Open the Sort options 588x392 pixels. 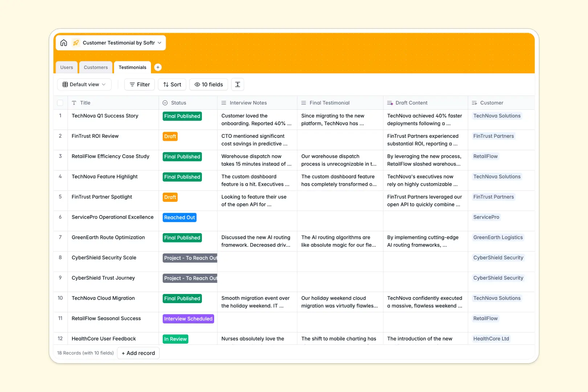coord(172,84)
